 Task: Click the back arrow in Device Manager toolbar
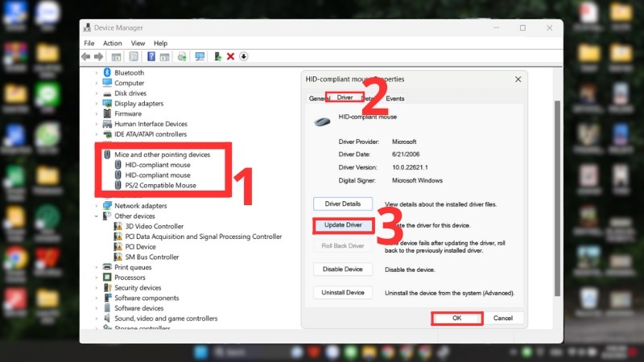point(86,56)
